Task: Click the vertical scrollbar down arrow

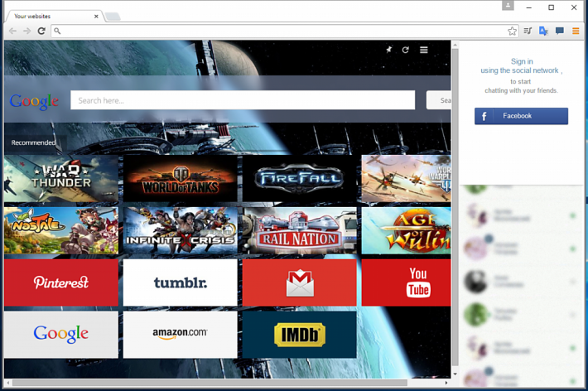Action: (455, 374)
